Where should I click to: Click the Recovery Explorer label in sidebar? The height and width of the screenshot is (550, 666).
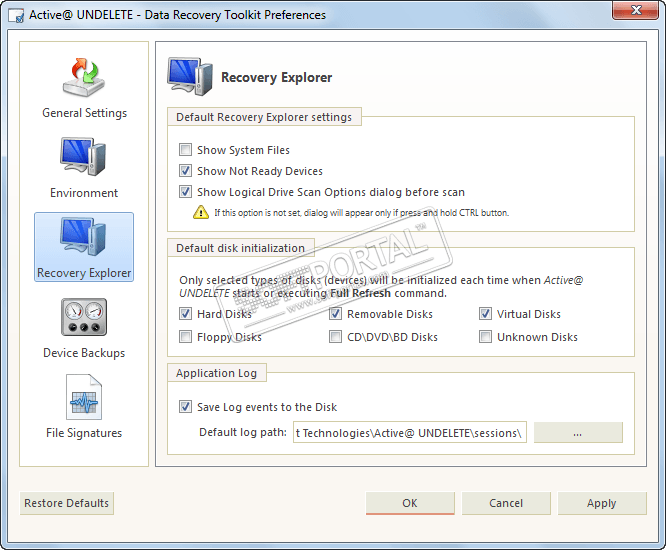(84, 273)
